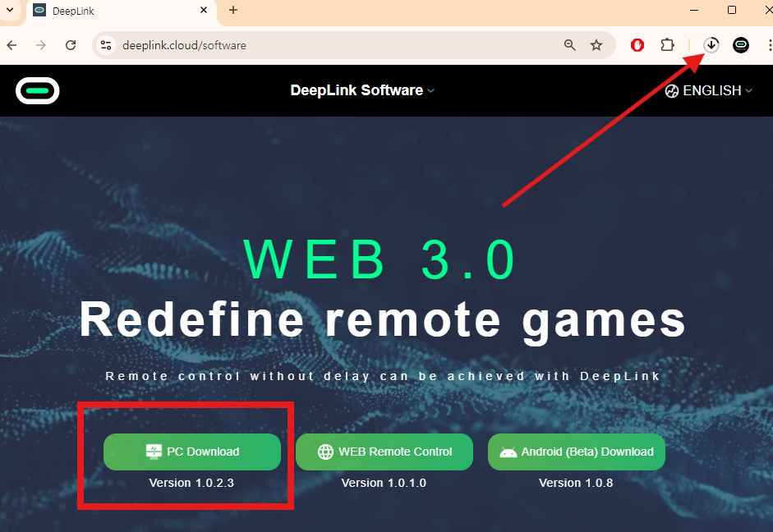The height and width of the screenshot is (532, 773).
Task: Open the browser three-dot menu
Action: point(770,45)
